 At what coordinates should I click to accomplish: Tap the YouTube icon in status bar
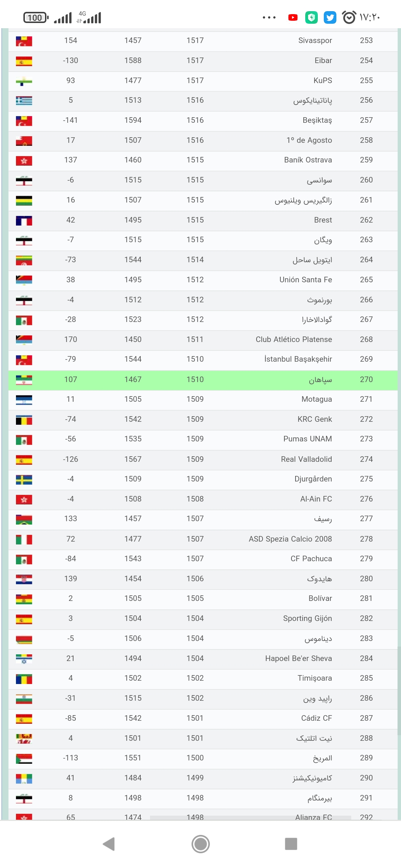point(293,17)
